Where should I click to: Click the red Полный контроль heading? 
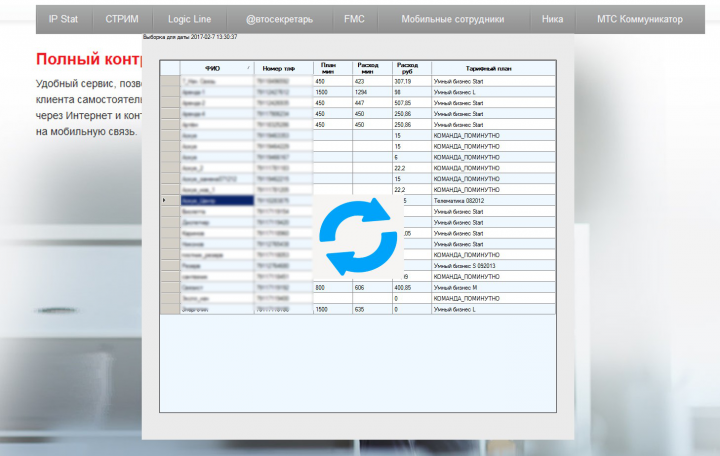[x=89, y=59]
